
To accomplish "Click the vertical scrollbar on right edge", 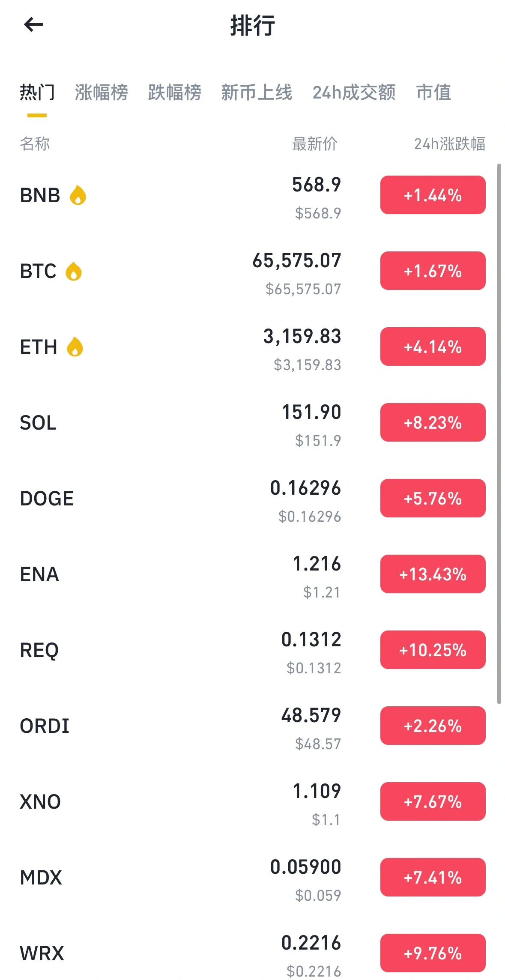I will 499,433.
